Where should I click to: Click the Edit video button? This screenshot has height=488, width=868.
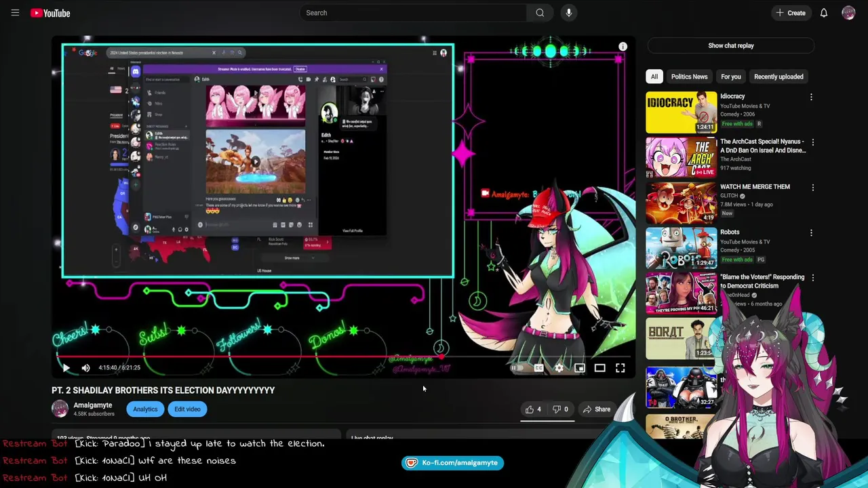[x=187, y=409]
